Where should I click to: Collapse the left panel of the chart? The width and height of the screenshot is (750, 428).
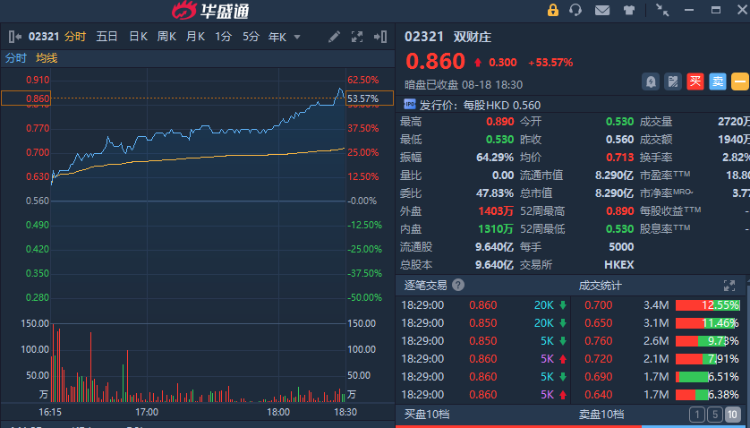(x=13, y=37)
